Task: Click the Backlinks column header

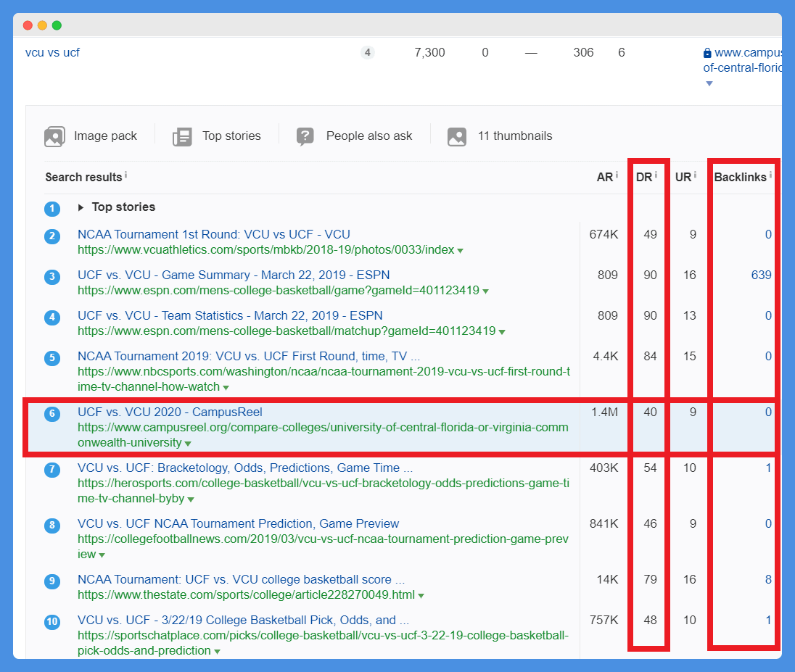Action: (741, 177)
